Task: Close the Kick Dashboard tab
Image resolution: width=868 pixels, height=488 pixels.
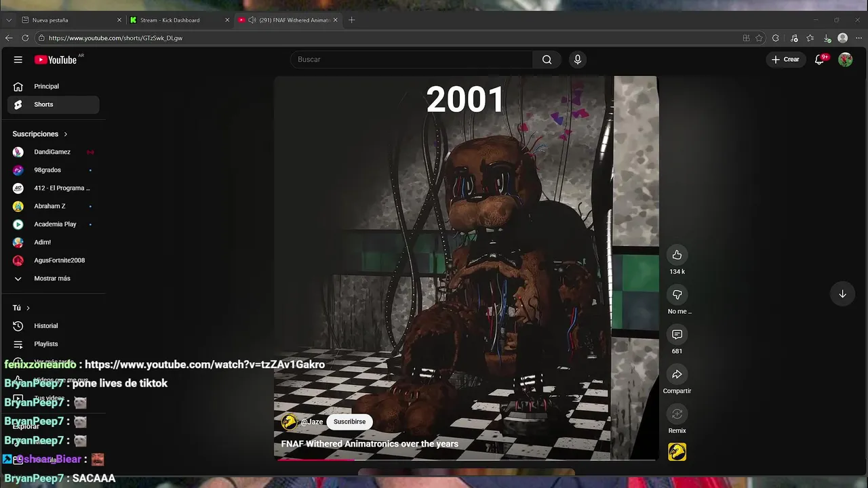Action: point(227,20)
